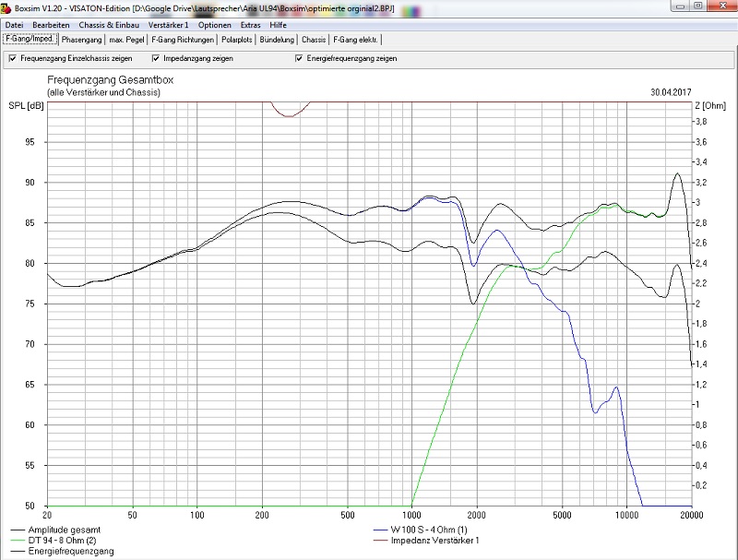738x560 pixels.
Task: Open the Extras menu
Action: tap(250, 24)
